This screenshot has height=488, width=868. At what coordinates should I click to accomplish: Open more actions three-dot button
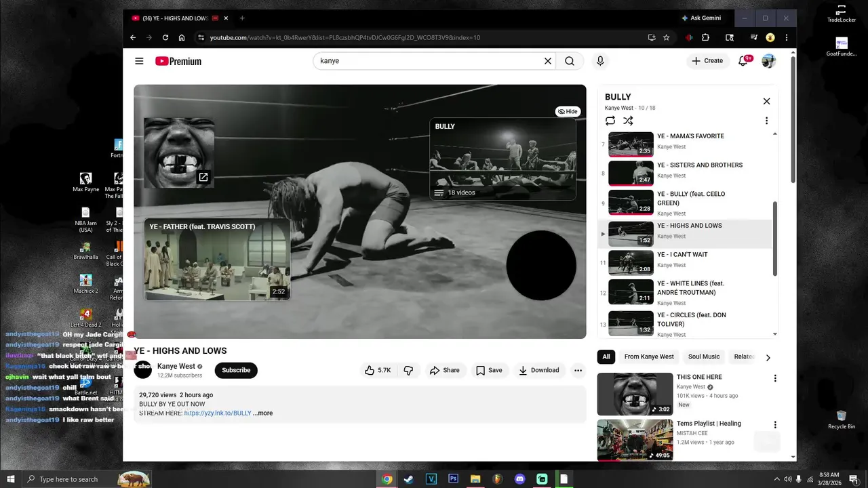coord(578,370)
